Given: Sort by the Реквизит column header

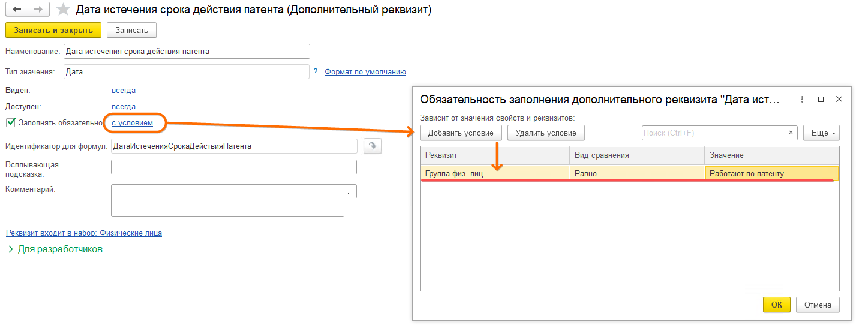Looking at the screenshot, I should click(494, 155).
